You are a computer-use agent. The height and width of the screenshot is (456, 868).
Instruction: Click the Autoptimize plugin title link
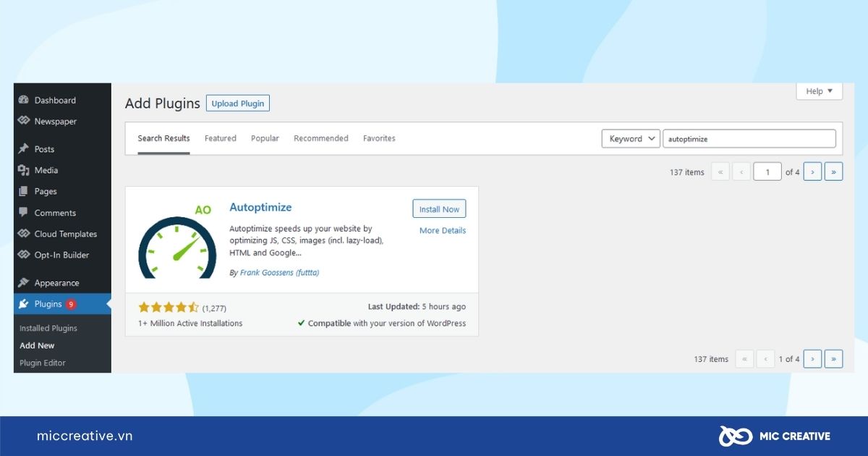[x=260, y=207]
